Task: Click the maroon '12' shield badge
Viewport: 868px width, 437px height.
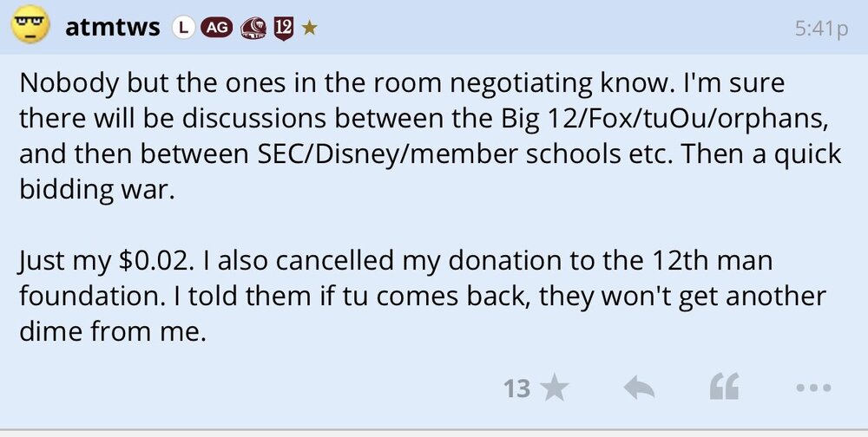Action: pos(283,28)
